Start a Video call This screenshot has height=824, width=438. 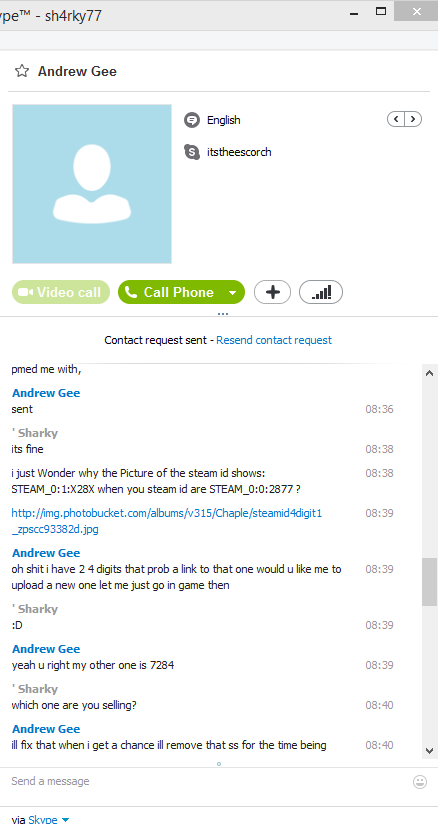(x=61, y=292)
